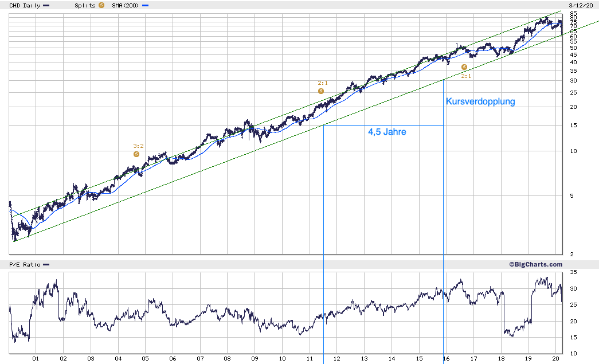The height and width of the screenshot is (364, 599).
Task: Click the 3:2 split ratio text
Action: (x=138, y=146)
